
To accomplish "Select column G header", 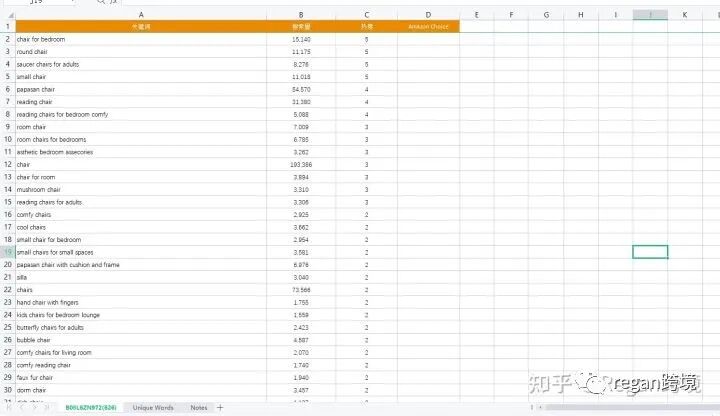I will pyautogui.click(x=546, y=15).
